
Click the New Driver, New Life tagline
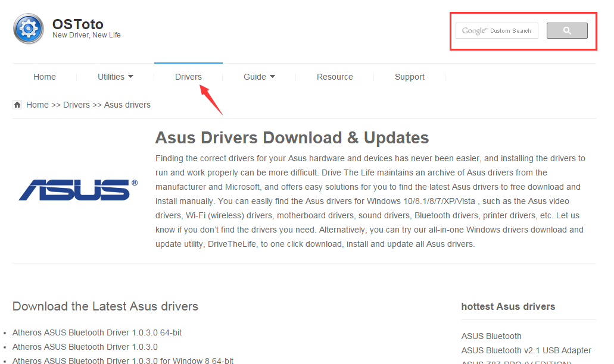(86, 35)
